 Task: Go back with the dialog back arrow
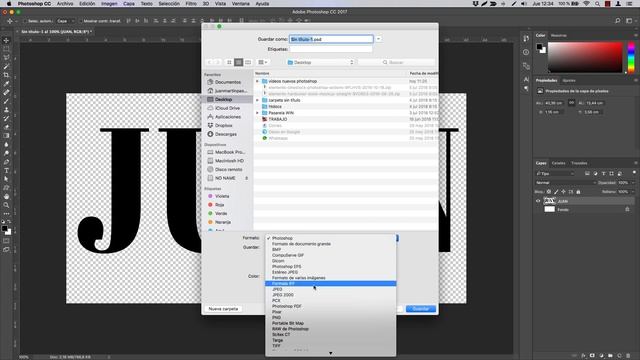click(x=209, y=62)
